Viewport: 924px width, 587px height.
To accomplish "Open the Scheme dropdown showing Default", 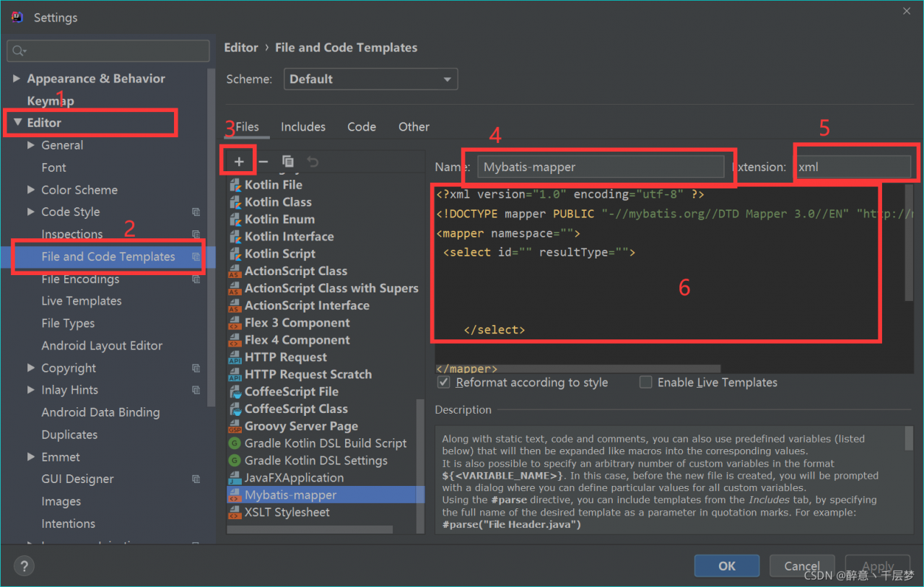I will (371, 79).
